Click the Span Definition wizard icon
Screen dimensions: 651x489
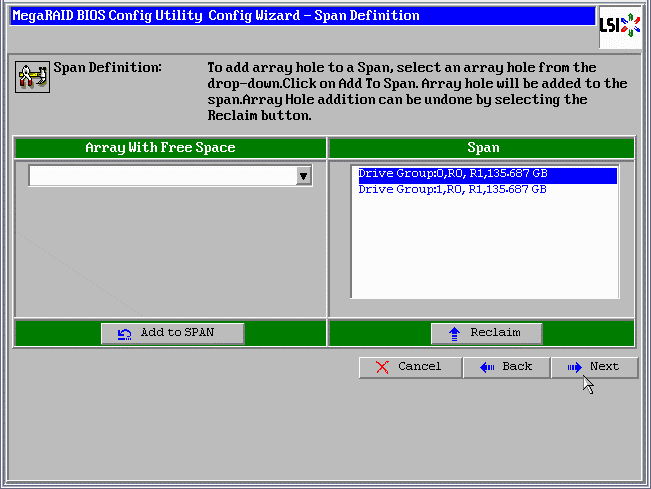click(x=32, y=77)
